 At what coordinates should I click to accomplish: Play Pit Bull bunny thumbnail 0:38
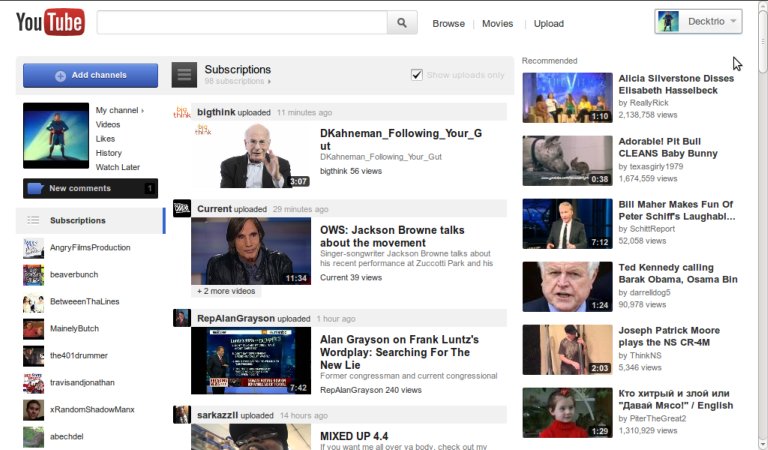click(x=567, y=161)
